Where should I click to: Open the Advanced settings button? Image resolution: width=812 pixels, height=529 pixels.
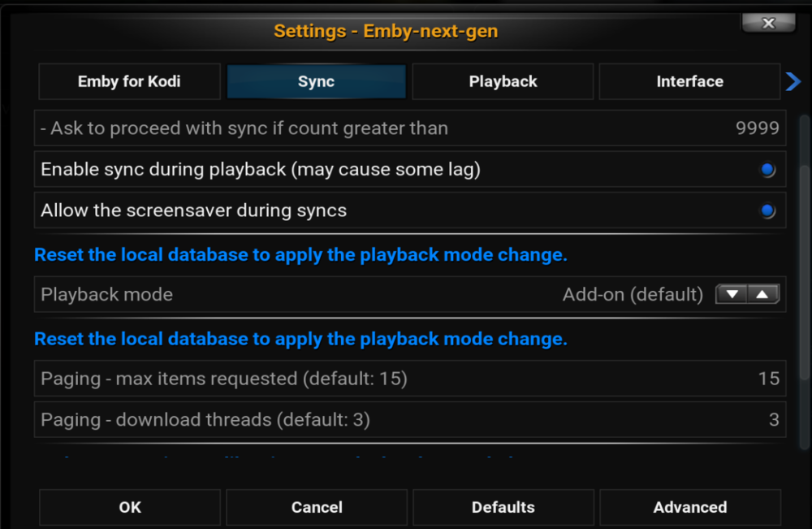[x=690, y=507]
